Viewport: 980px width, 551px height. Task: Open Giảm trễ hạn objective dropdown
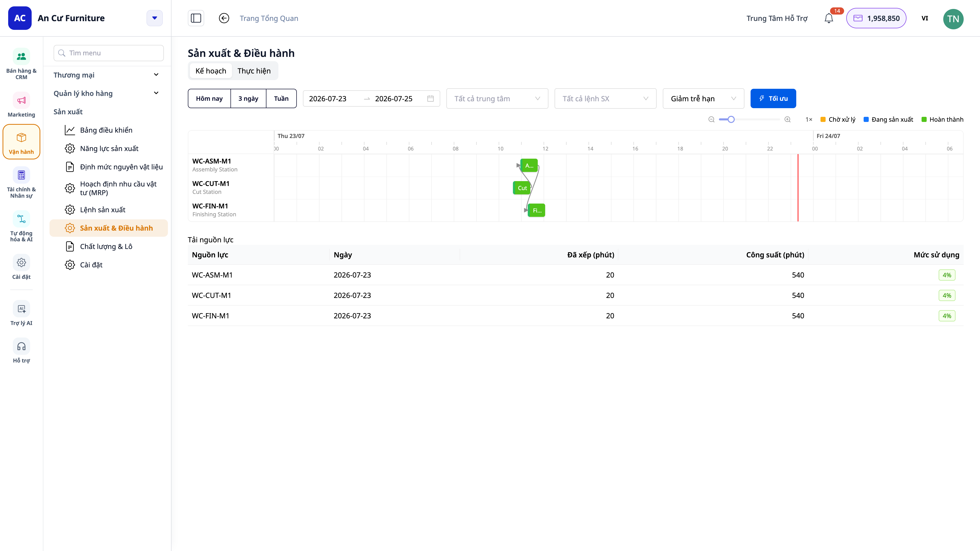[703, 98]
